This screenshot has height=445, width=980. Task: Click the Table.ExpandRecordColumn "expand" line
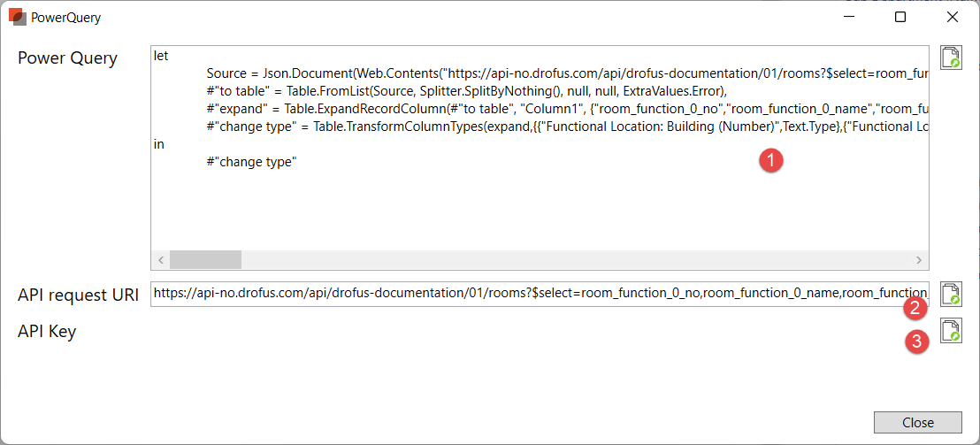click(x=566, y=109)
